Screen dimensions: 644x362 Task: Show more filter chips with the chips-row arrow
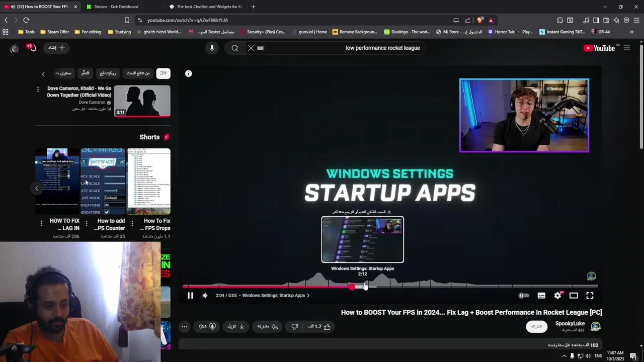coord(43,74)
